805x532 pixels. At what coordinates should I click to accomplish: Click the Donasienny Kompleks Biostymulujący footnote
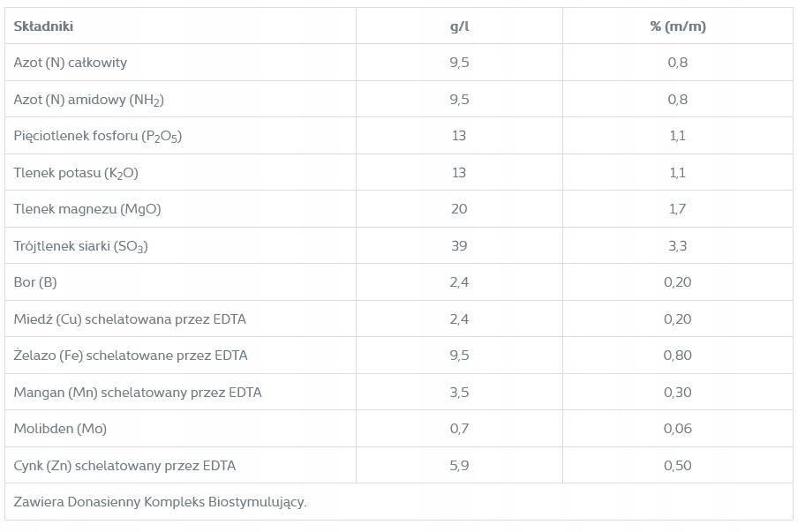click(x=160, y=502)
